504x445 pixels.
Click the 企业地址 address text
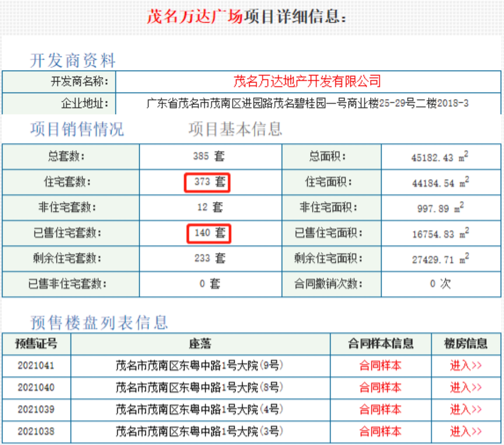(308, 103)
